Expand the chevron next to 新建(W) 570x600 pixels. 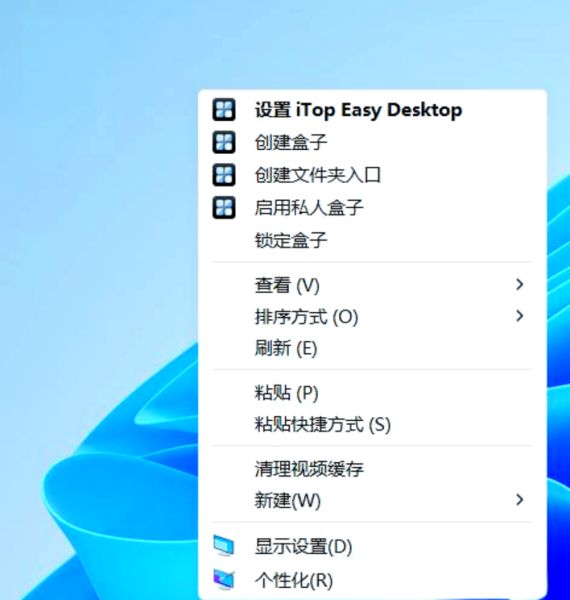click(x=519, y=499)
